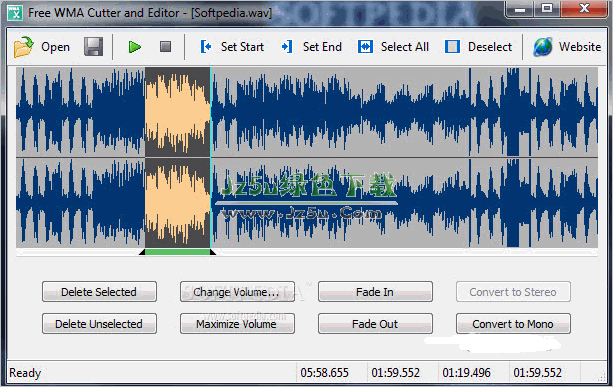Stop playback with the square stop icon

[165, 47]
